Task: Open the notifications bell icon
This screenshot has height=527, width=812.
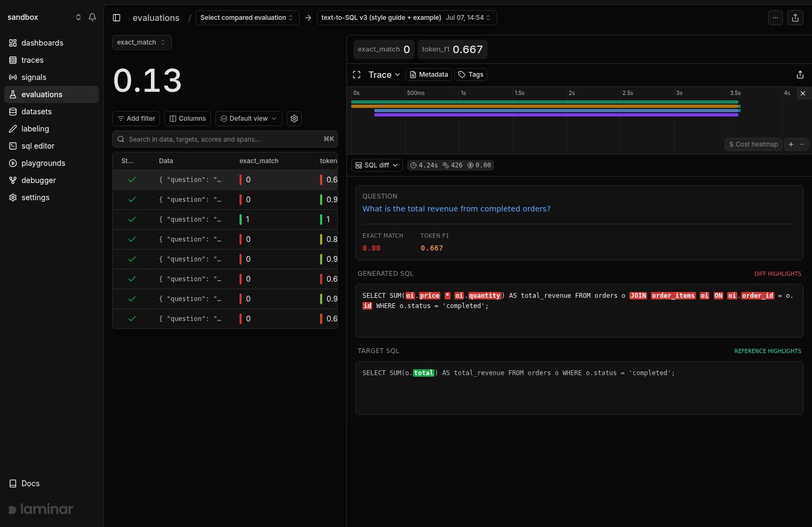Action: pyautogui.click(x=92, y=17)
